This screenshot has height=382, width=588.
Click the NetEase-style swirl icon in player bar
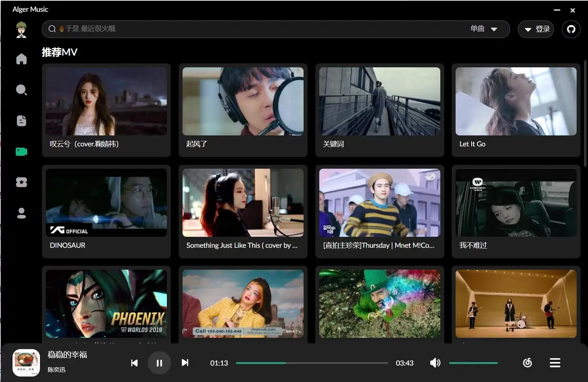(x=527, y=363)
